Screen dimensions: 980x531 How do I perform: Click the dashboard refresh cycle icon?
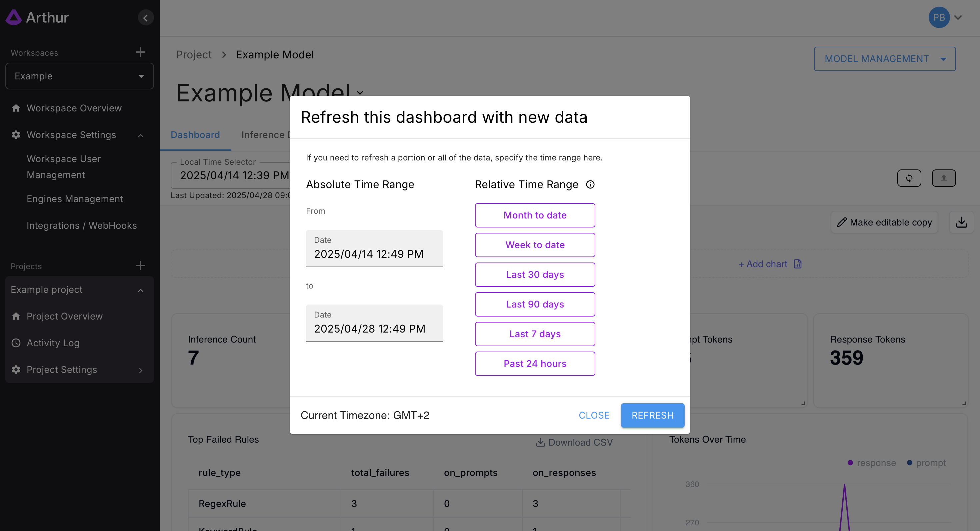tap(909, 178)
